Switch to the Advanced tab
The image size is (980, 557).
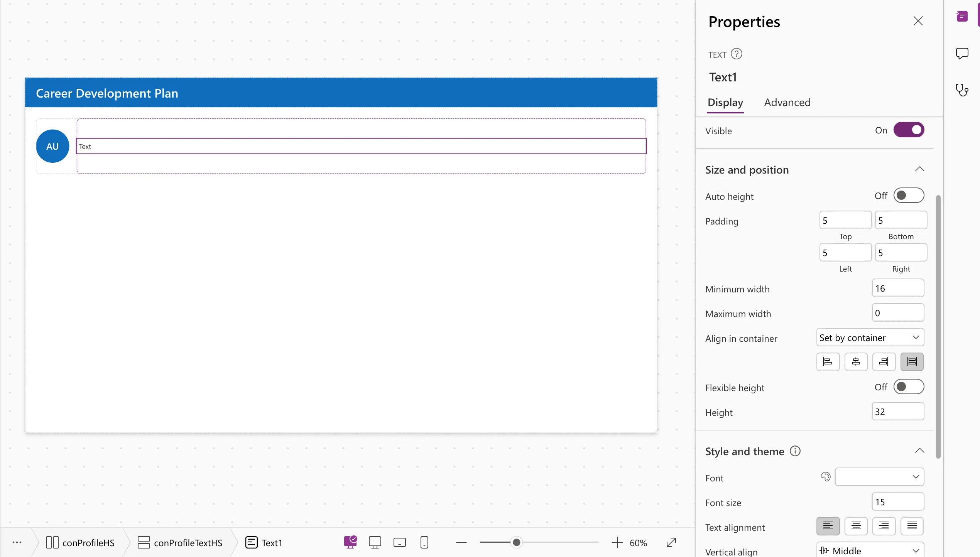[x=787, y=102]
